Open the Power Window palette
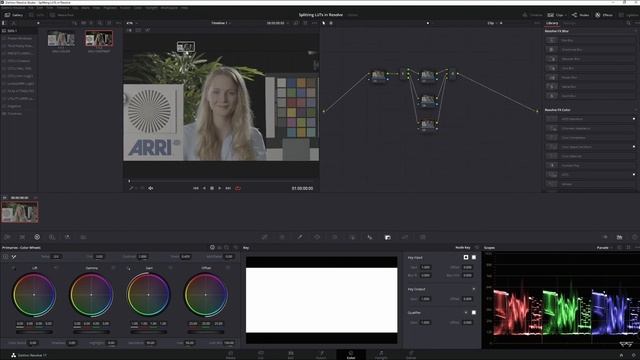 tap(317, 237)
